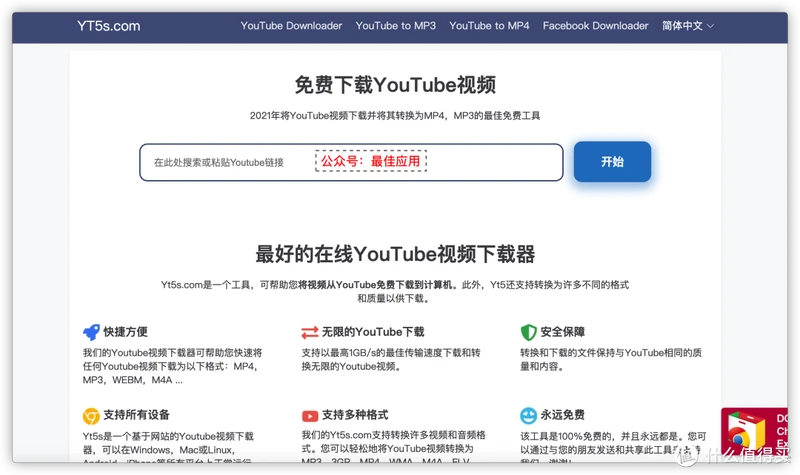This screenshot has width=800, height=475.
Task: Click the 快捷方便 feature title
Action: pyautogui.click(x=126, y=332)
